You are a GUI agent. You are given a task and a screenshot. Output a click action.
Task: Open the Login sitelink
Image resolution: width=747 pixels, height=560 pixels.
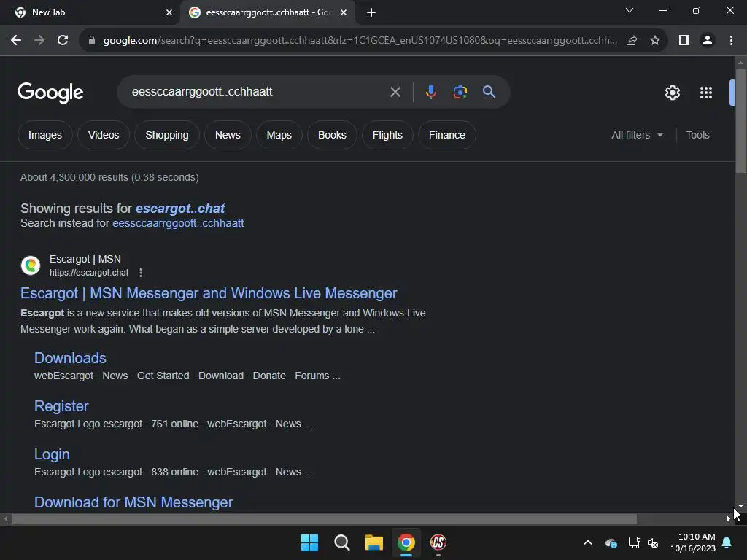52,454
